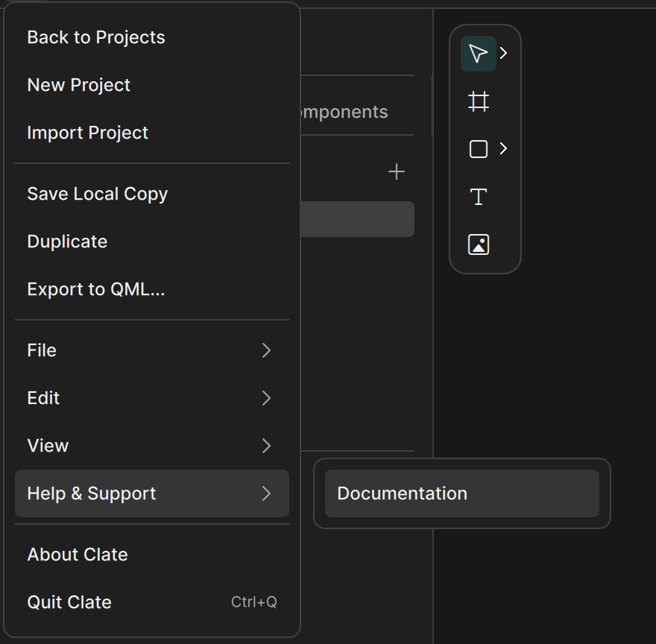The image size is (656, 644).
Task: Open the View submenu
Action: coord(152,446)
